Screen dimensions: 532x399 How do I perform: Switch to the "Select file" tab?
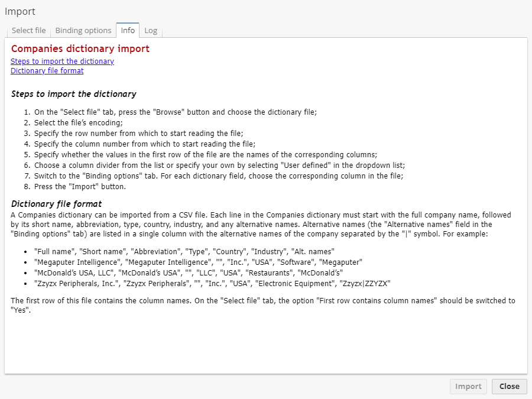tap(28, 30)
